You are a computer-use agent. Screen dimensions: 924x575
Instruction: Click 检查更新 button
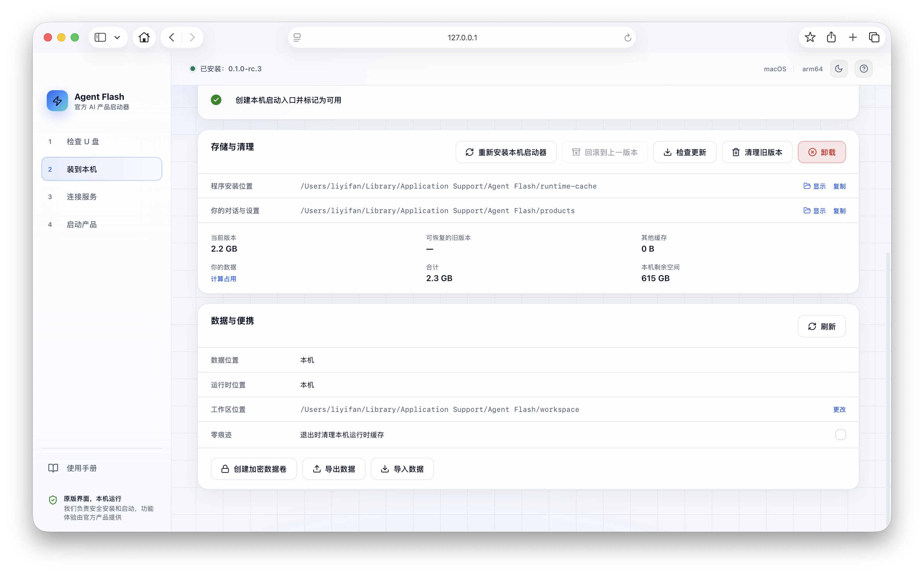click(x=685, y=152)
